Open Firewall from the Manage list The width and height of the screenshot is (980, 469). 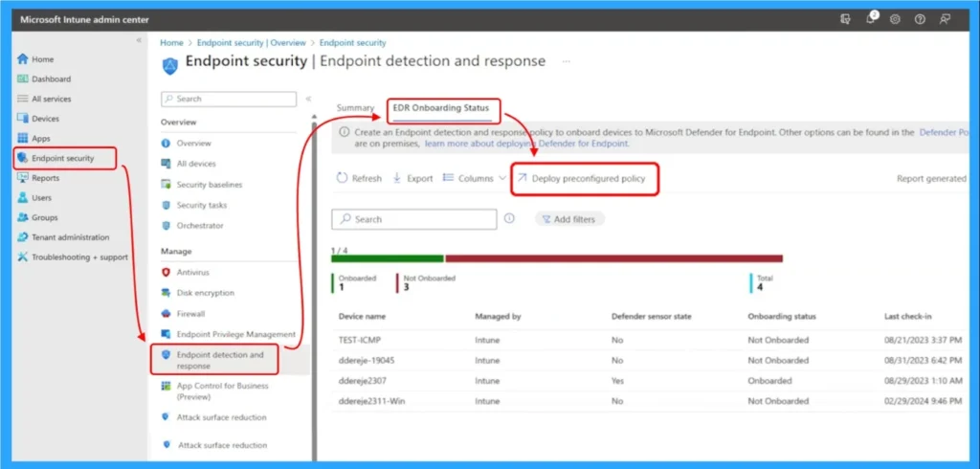pos(190,313)
